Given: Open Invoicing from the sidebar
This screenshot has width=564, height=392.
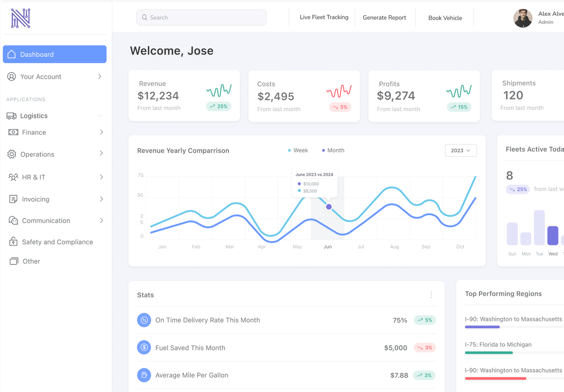Looking at the screenshot, I should click(36, 199).
